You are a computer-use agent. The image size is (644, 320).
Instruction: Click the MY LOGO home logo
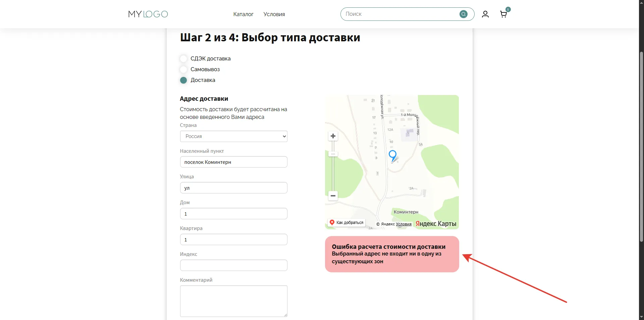[148, 14]
